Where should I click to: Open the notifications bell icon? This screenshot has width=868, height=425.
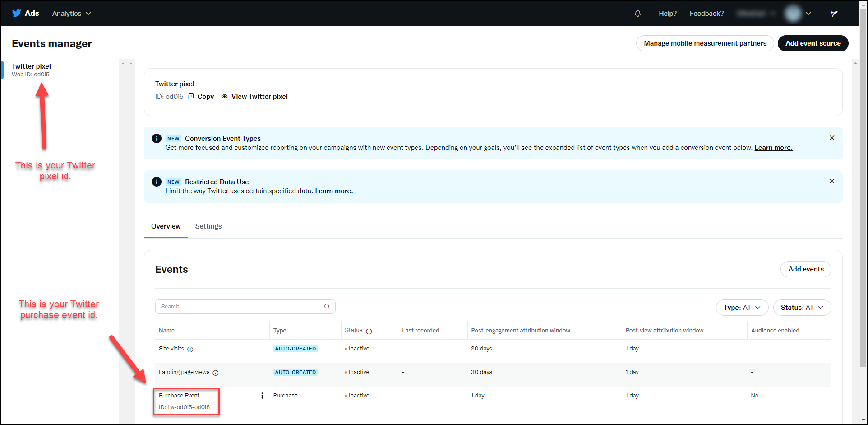[637, 14]
